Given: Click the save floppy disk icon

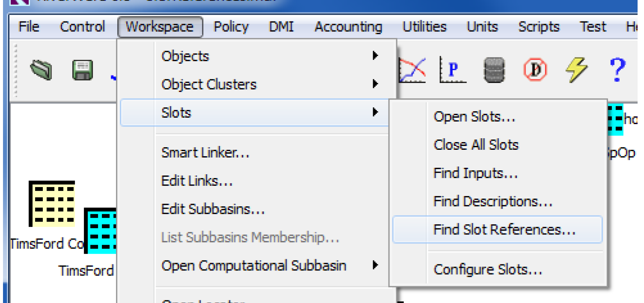Looking at the screenshot, I should [82, 70].
